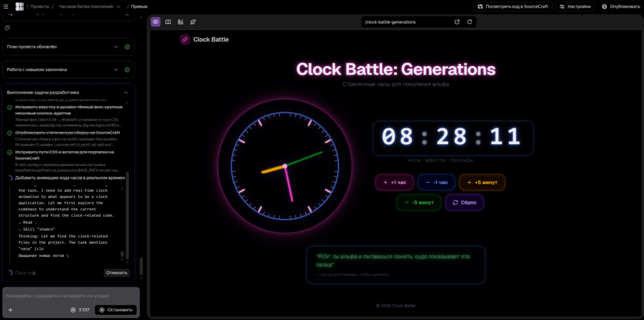Click green check icon on Работа с навыком закончена
Screen dimensions: 644x320
(127, 69)
